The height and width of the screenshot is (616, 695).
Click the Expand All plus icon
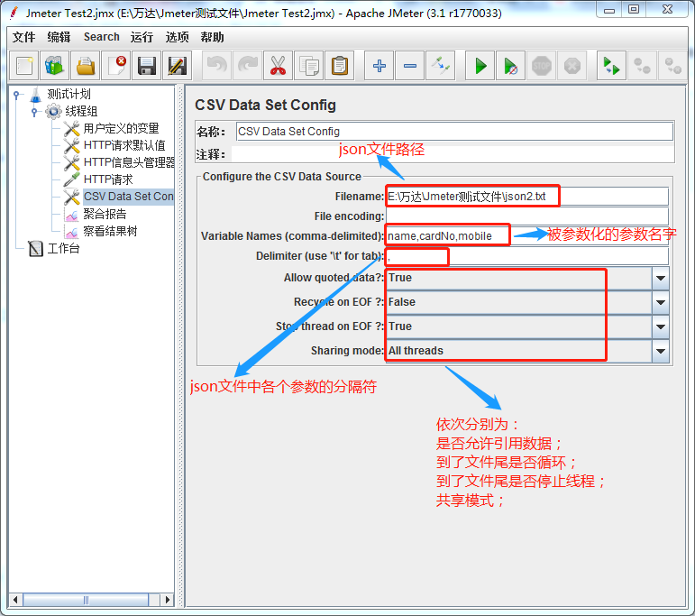point(379,66)
